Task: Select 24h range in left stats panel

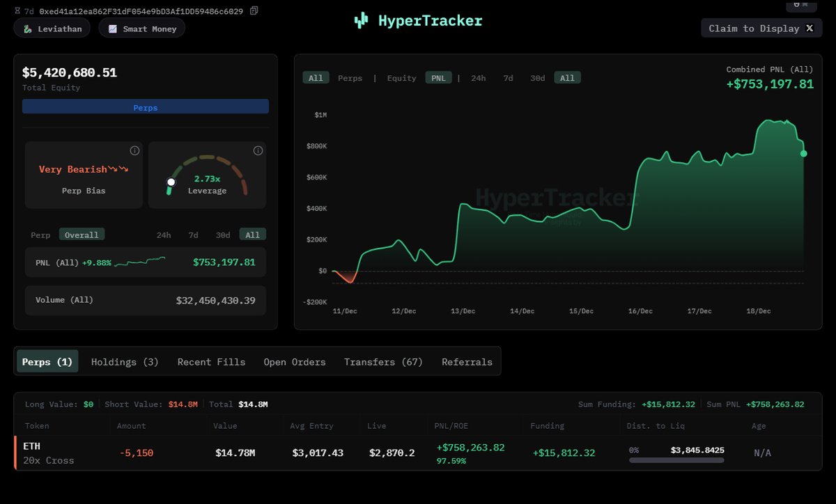Action: click(164, 235)
